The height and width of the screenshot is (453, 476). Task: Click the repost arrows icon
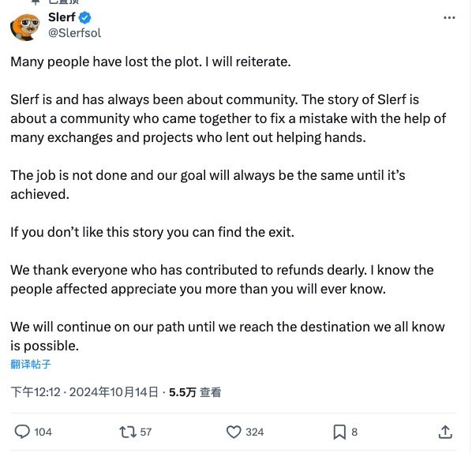point(126,432)
